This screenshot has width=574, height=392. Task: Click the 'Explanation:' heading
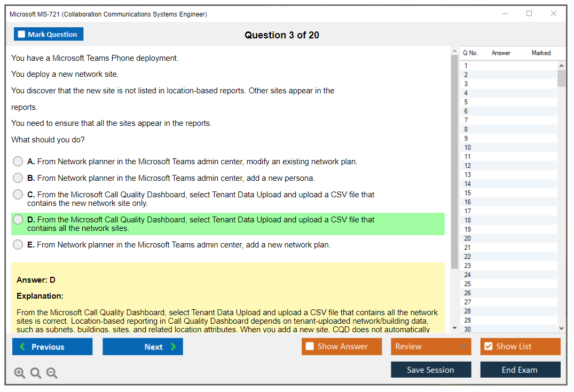click(x=40, y=296)
